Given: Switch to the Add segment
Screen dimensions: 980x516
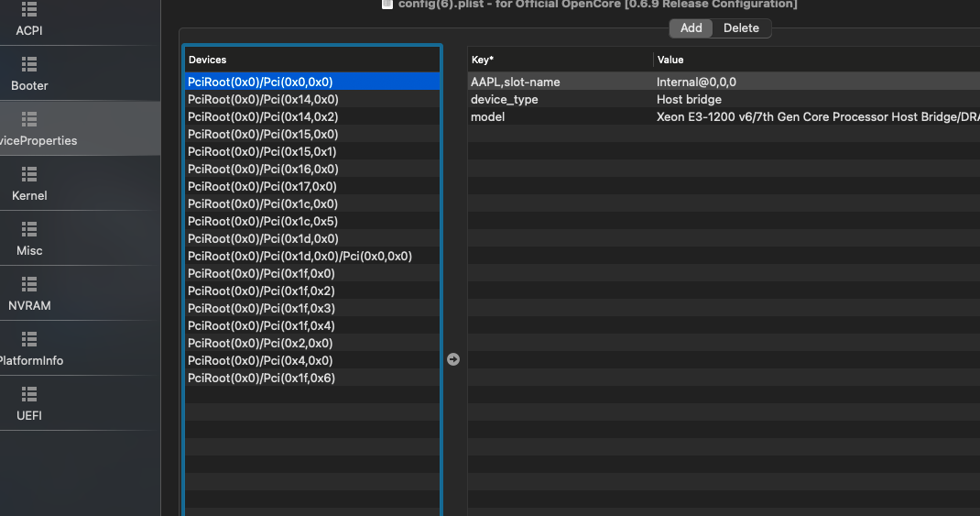Looking at the screenshot, I should click(691, 28).
